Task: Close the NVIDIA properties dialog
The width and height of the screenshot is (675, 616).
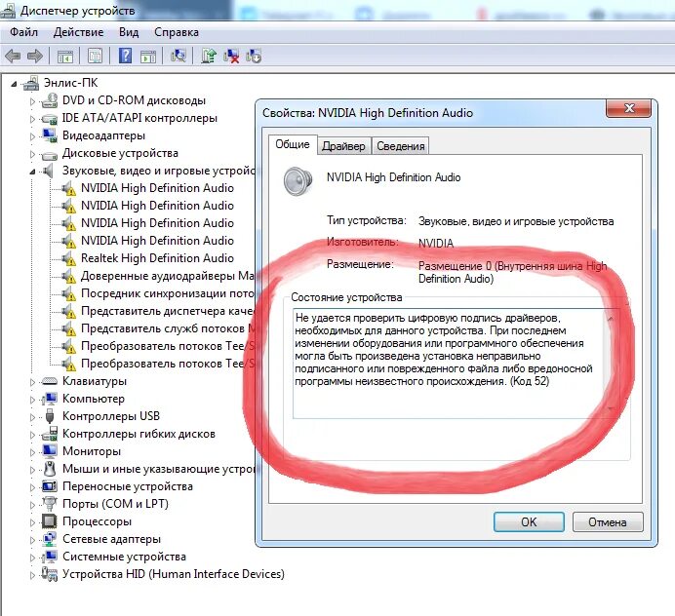Action: [x=628, y=108]
